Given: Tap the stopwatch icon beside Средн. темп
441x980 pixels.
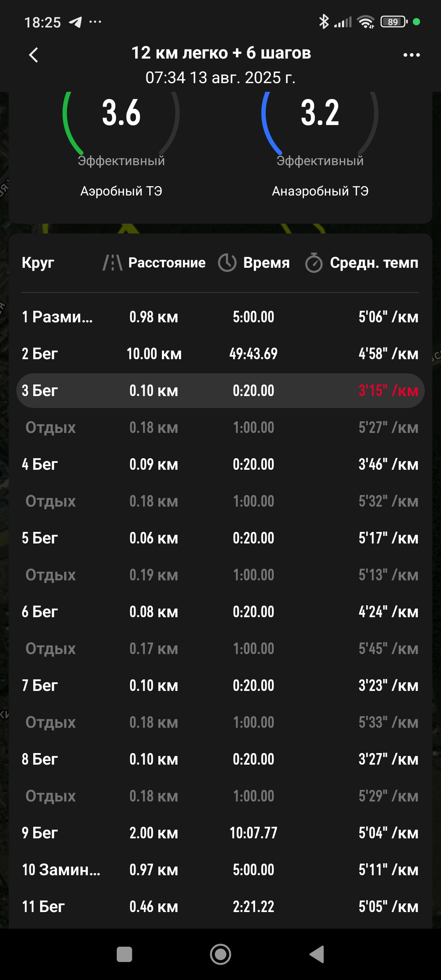Looking at the screenshot, I should [314, 263].
